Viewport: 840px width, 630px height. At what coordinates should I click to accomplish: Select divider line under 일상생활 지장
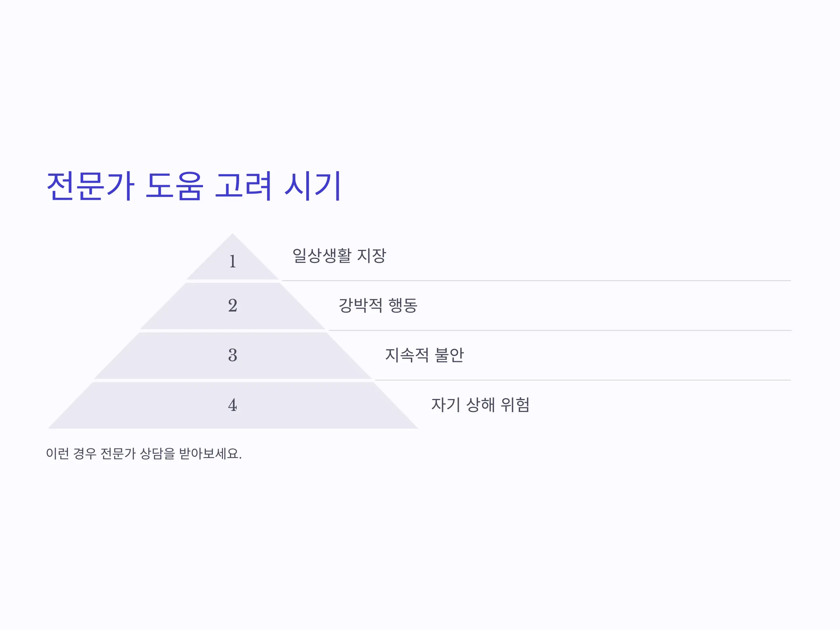(536, 281)
